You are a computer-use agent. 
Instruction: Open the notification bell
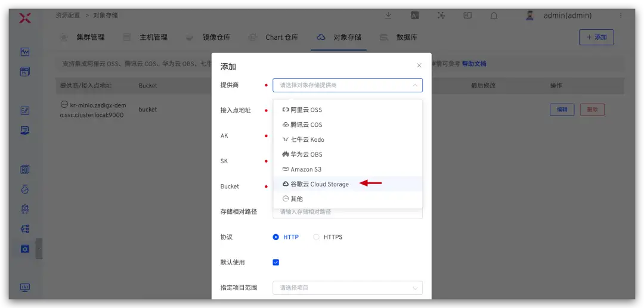(x=494, y=15)
